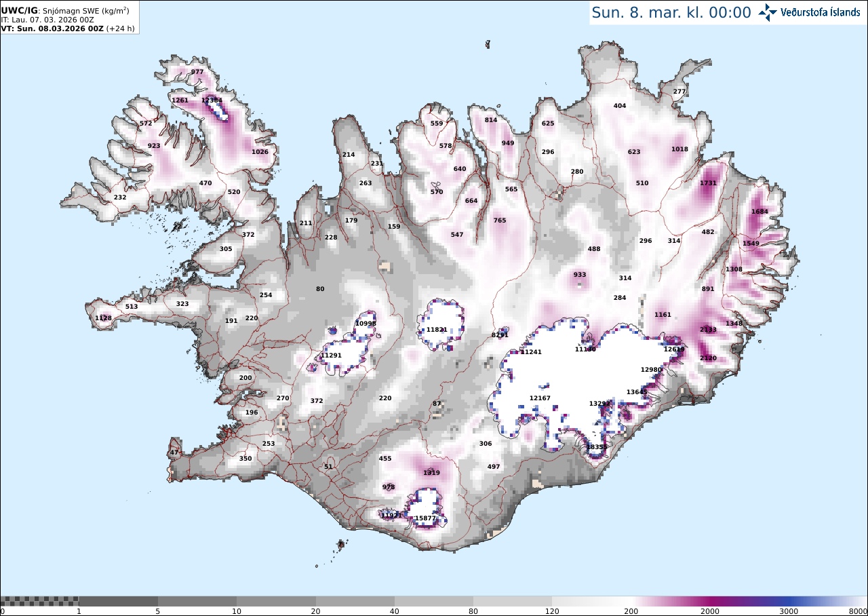Click the map value "8291"

(x=500, y=335)
